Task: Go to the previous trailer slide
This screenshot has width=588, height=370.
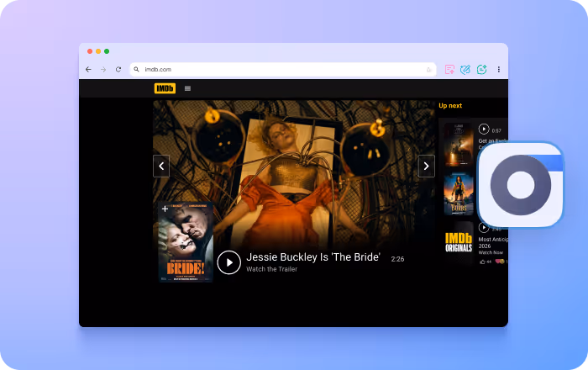Action: pos(161,166)
